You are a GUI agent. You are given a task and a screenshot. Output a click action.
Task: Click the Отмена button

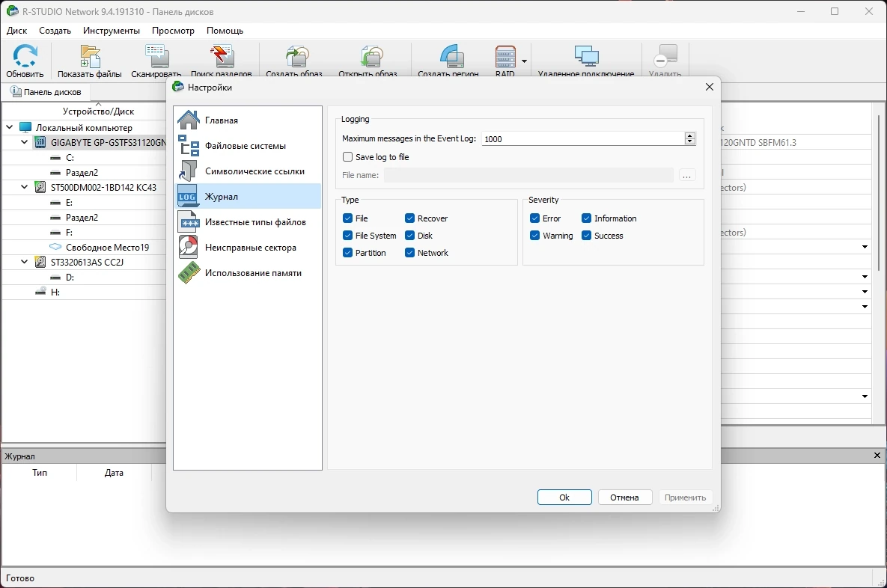(x=624, y=497)
